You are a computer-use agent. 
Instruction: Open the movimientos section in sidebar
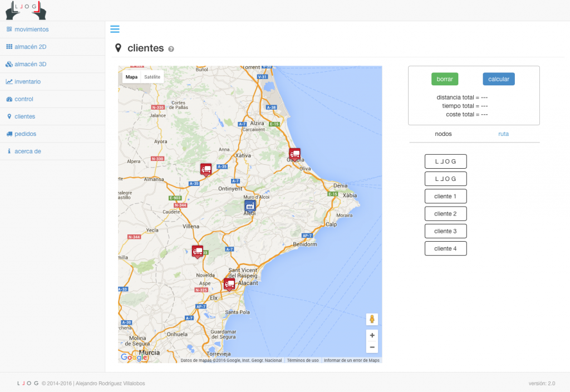[31, 29]
